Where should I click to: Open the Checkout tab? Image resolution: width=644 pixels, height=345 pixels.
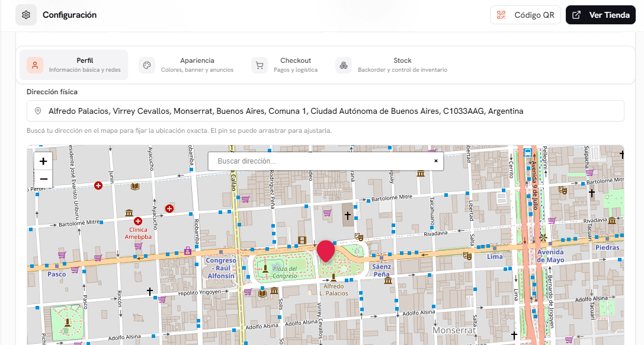285,65
